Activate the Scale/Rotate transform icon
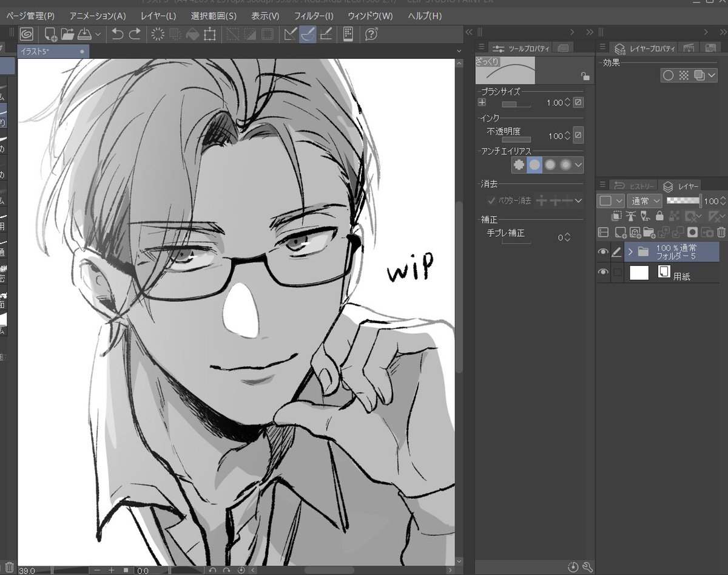The image size is (728, 575). tap(210, 34)
